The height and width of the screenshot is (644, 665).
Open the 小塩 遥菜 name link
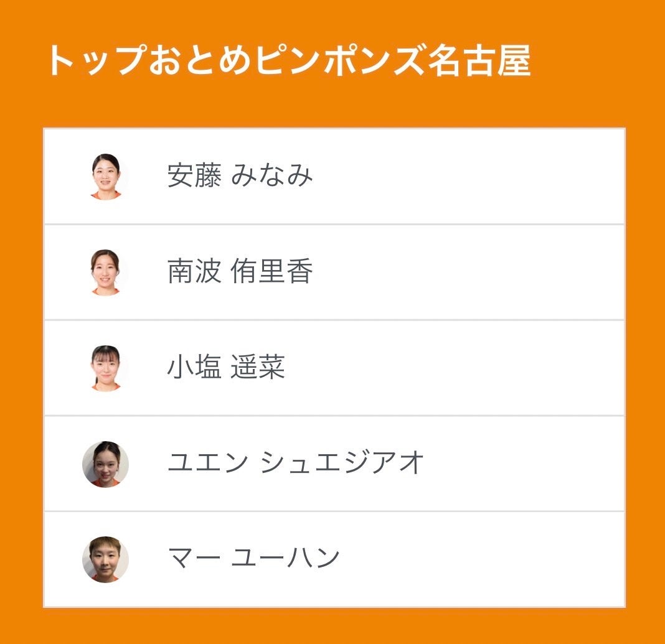(226, 368)
